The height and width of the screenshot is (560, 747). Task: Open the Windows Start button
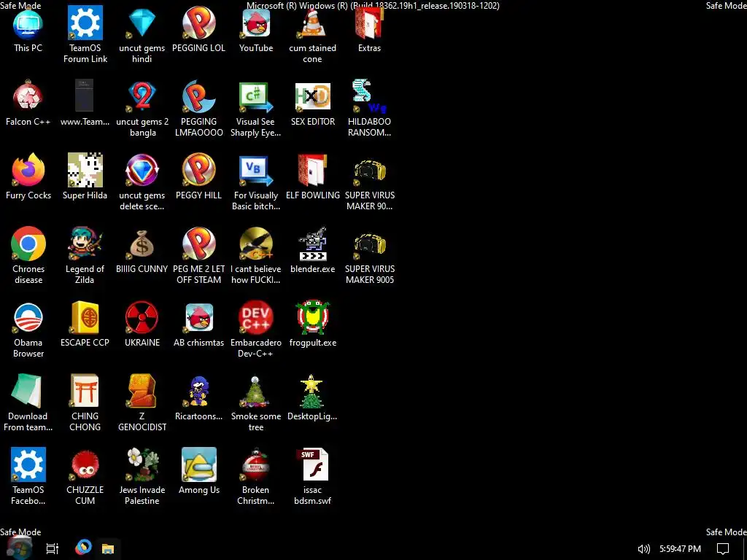(20, 548)
